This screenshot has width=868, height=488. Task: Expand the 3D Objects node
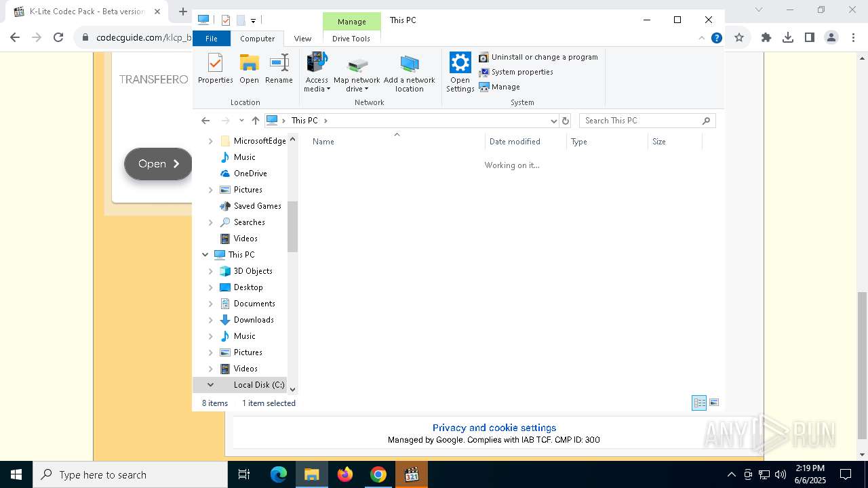tap(210, 271)
